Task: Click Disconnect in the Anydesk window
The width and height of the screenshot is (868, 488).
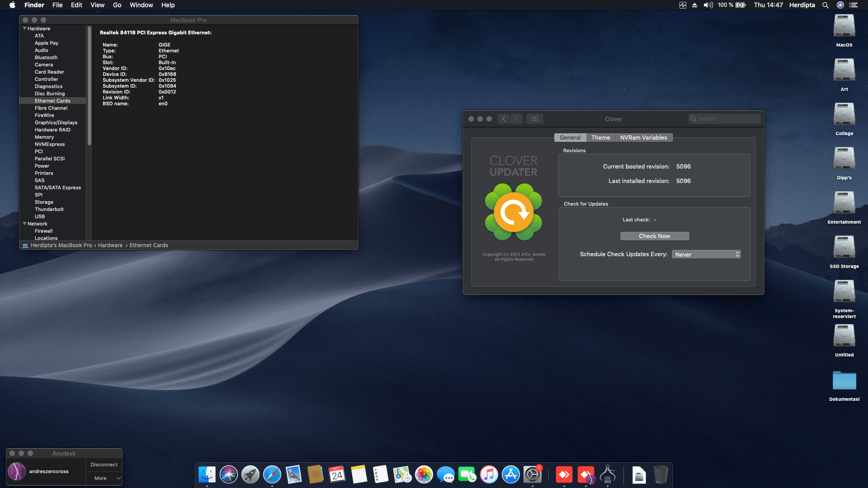Action: tap(104, 464)
